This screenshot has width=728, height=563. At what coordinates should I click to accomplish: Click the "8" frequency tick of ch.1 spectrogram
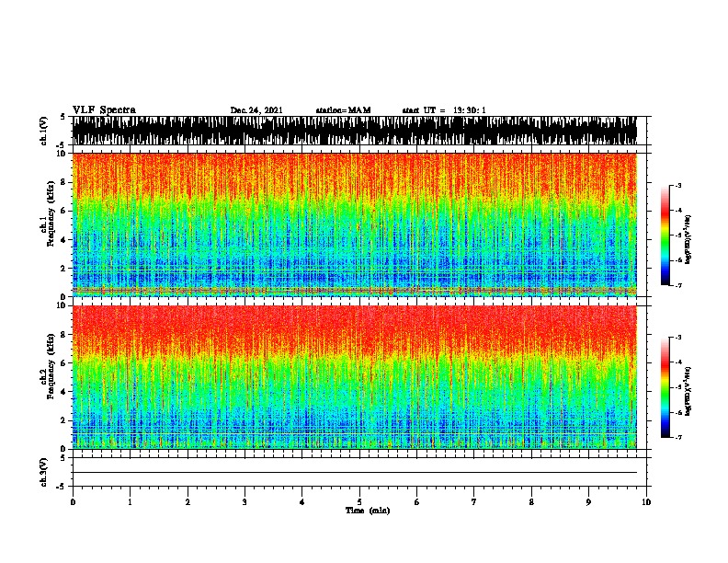click(x=64, y=182)
